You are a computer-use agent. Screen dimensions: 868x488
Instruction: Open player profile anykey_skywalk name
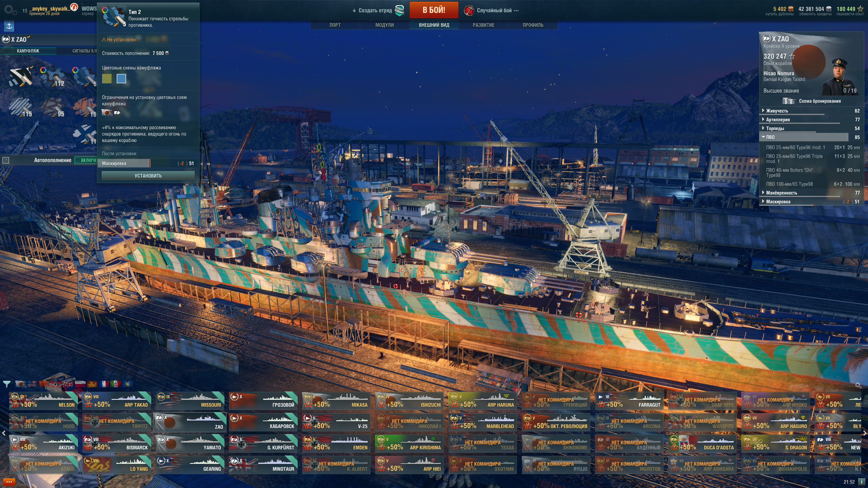coord(50,9)
